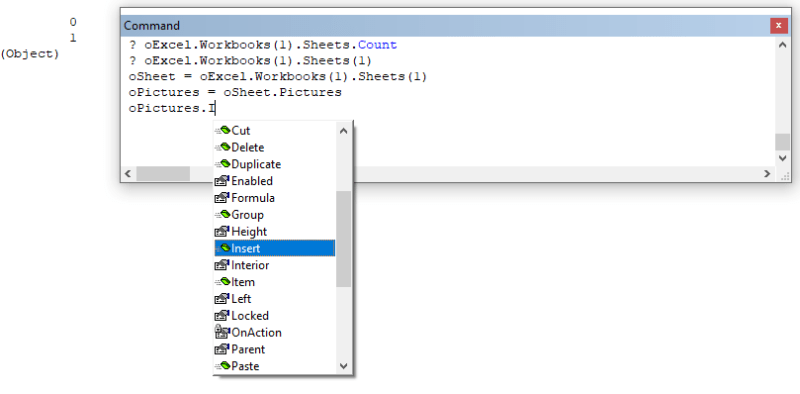Click the method icon beside Paste
Image resolution: width=800 pixels, height=394 pixels.
pos(222,366)
